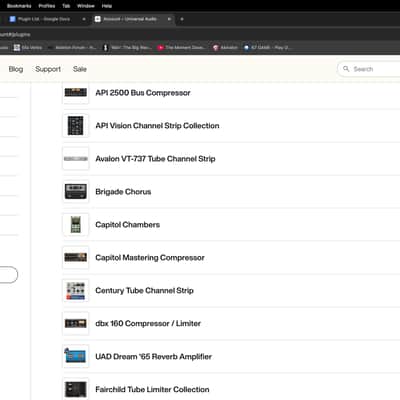The height and width of the screenshot is (400, 400).
Task: Open the Blog link in site navigation
Action: [x=16, y=69]
